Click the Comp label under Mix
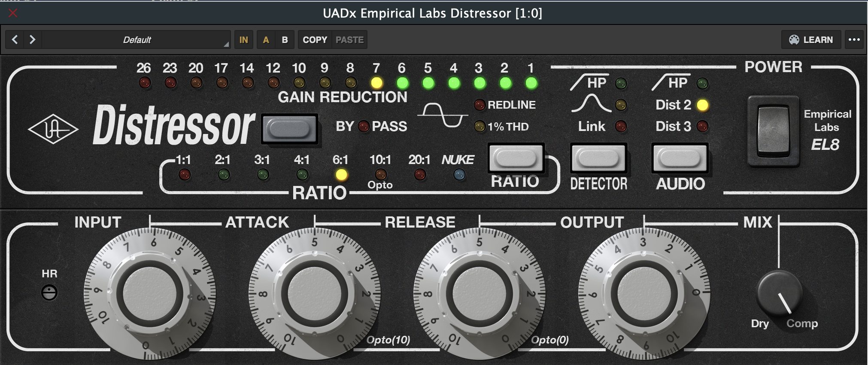Viewport: 868px width, 365px height. [x=802, y=323]
